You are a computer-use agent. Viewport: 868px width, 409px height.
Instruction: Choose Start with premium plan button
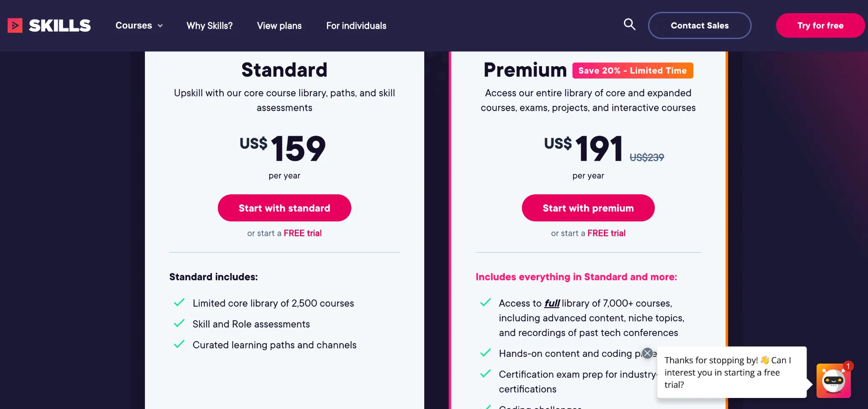tap(588, 208)
